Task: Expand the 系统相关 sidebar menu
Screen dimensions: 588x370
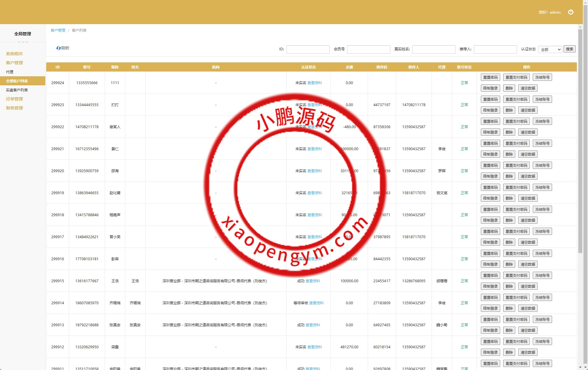Action: coord(14,54)
